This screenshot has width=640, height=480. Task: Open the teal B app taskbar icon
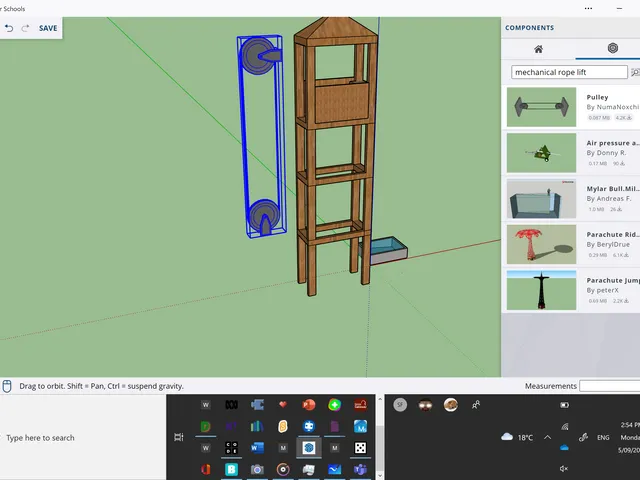point(231,469)
